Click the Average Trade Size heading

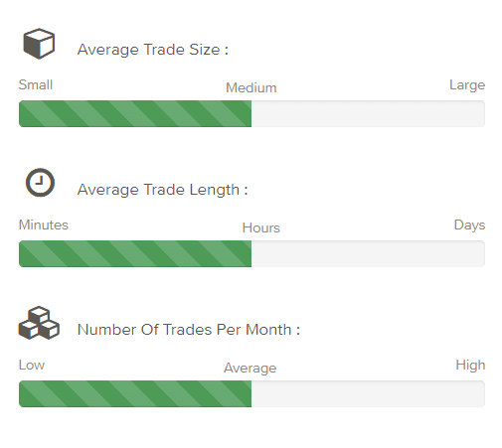point(153,50)
